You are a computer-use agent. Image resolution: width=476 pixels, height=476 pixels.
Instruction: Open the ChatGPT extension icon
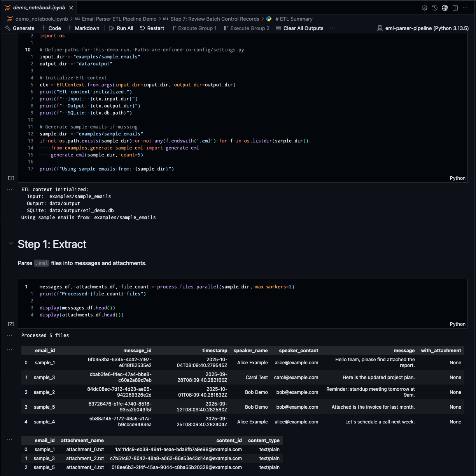click(445, 8)
